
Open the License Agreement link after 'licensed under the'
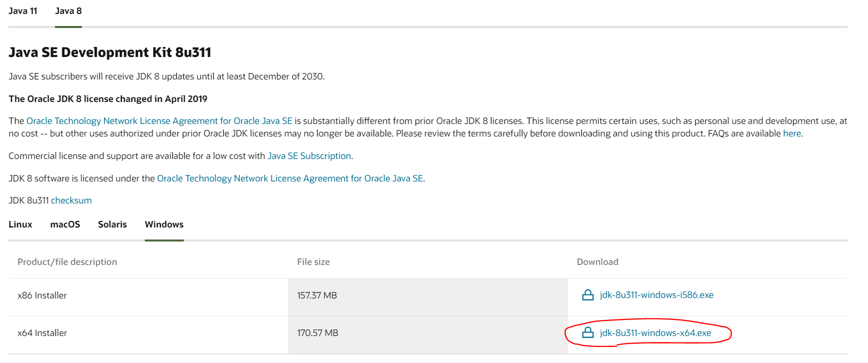point(290,178)
